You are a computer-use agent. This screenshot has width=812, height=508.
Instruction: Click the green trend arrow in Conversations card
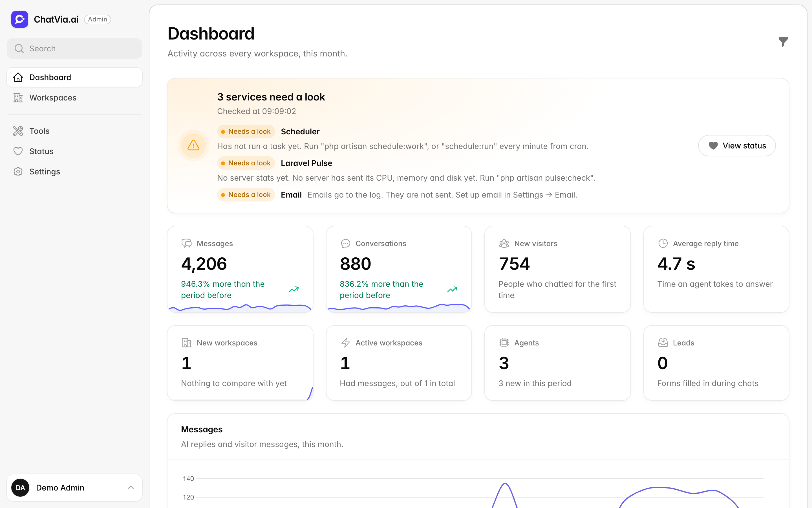[452, 289]
